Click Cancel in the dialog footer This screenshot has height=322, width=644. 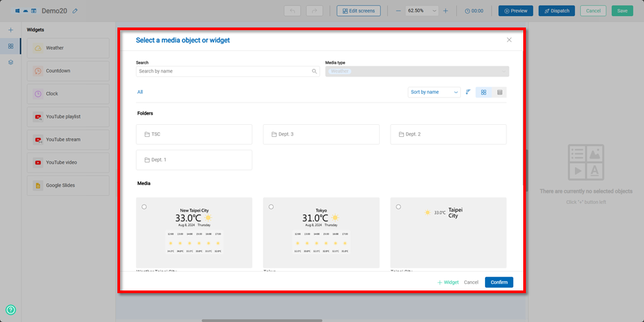tap(471, 282)
